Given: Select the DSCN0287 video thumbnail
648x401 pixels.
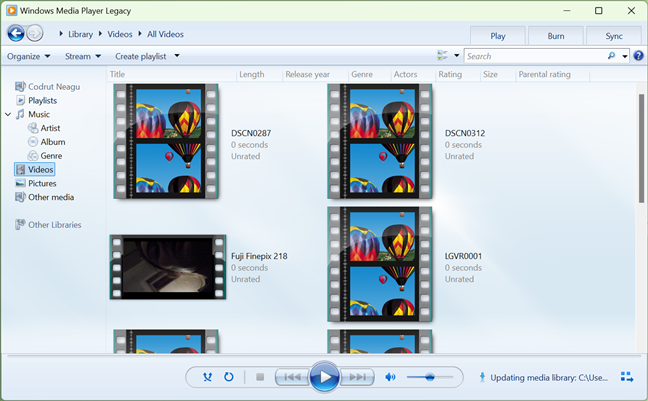Looking at the screenshot, I should click(166, 141).
